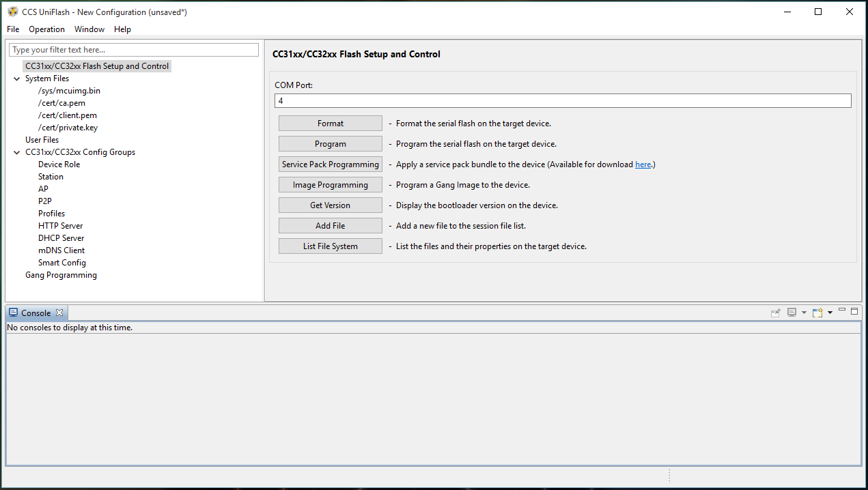868x490 pixels.
Task: Open the service pack download 'here' link
Action: click(x=643, y=164)
